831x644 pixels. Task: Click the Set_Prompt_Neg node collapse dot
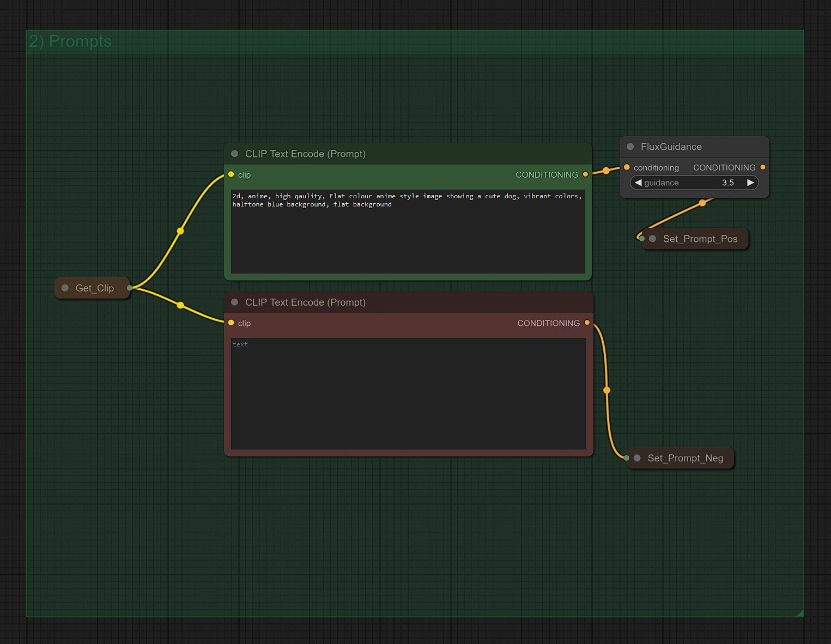click(637, 458)
